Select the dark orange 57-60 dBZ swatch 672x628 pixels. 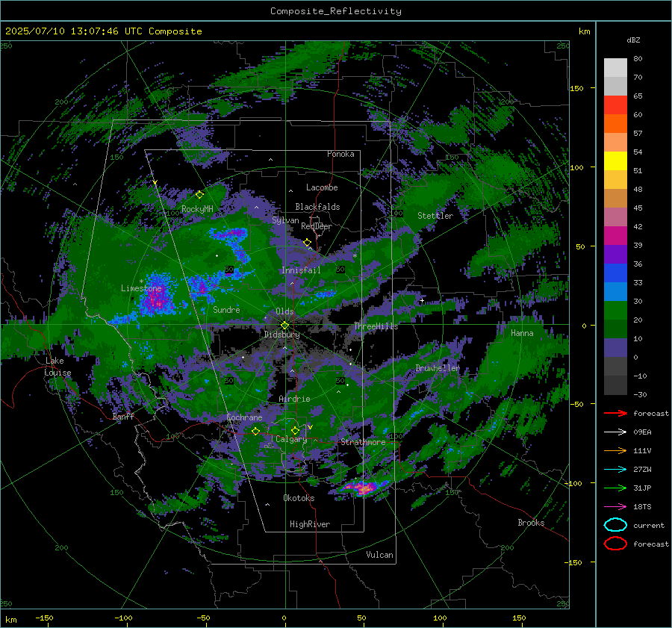click(x=615, y=124)
